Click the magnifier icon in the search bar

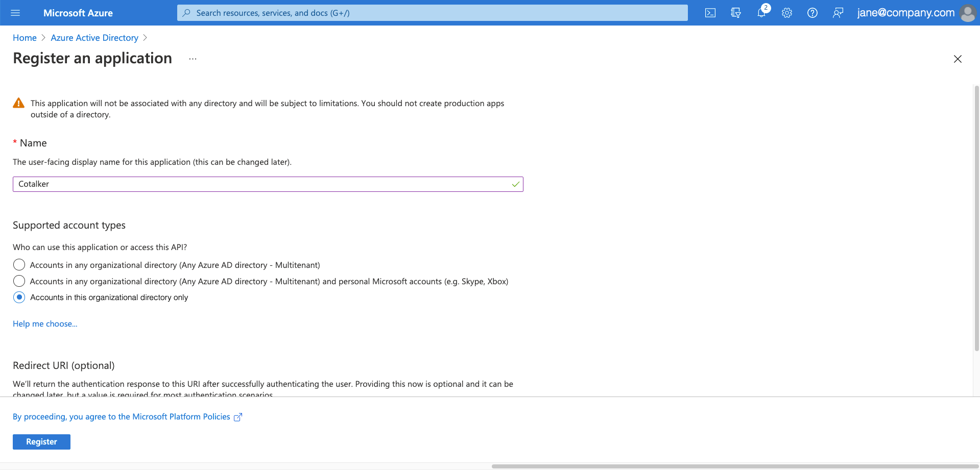(x=186, y=13)
